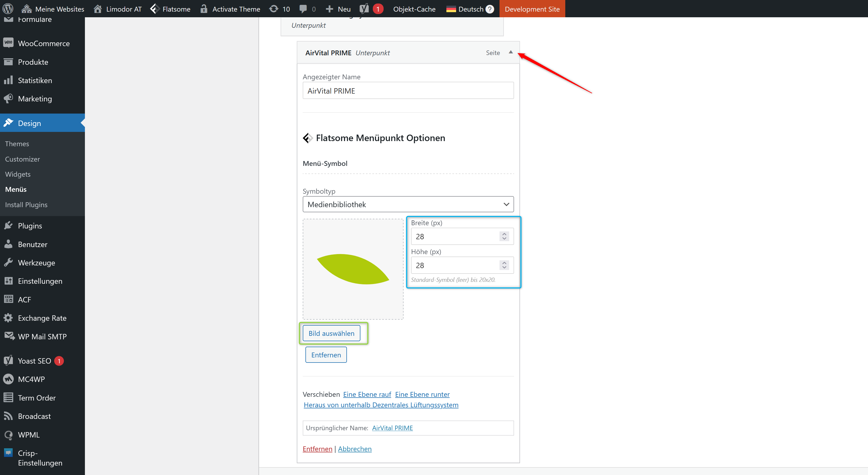
Task: Open Deutsch language switcher
Action: [465, 9]
